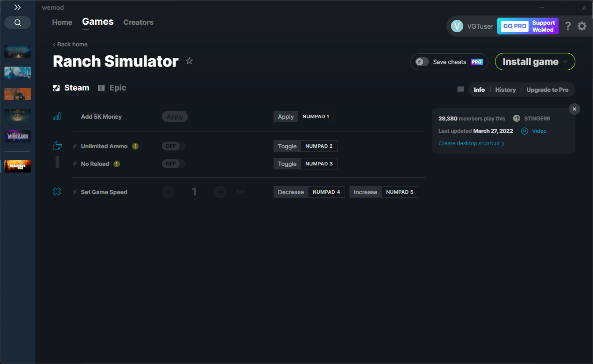Click the Set button for game speed
This screenshot has width=593, height=364.
pos(240,192)
